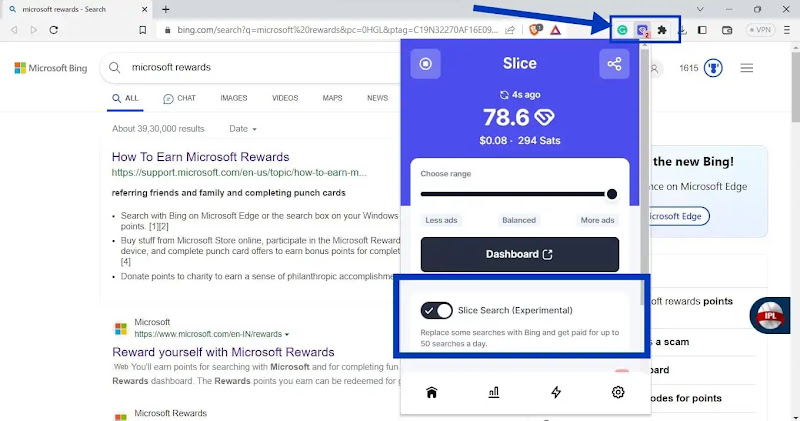Open the Slice stats chart icon

pyautogui.click(x=494, y=392)
